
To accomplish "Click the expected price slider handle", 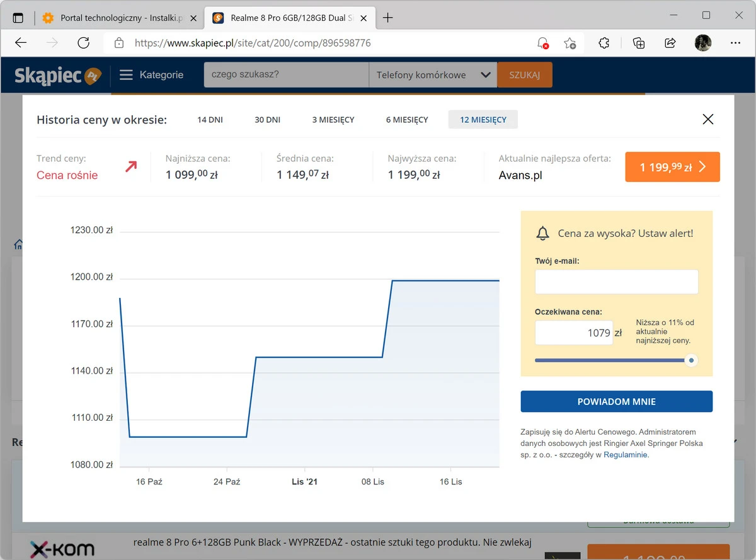I will pyautogui.click(x=691, y=360).
